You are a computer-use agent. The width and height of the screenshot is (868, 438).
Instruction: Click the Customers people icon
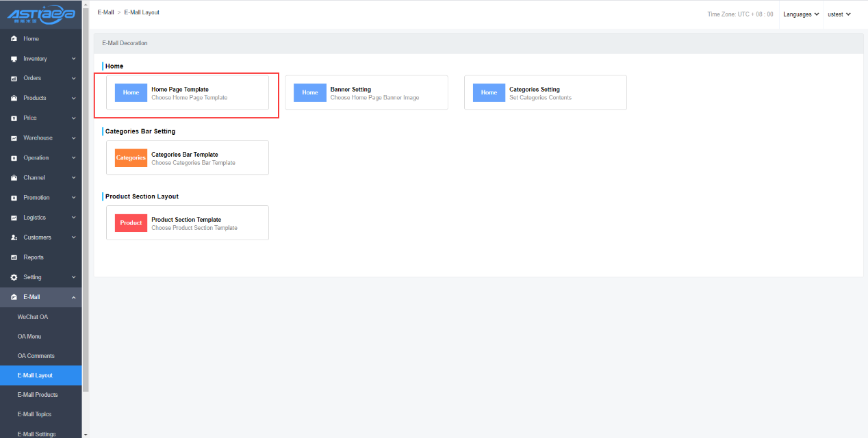14,237
